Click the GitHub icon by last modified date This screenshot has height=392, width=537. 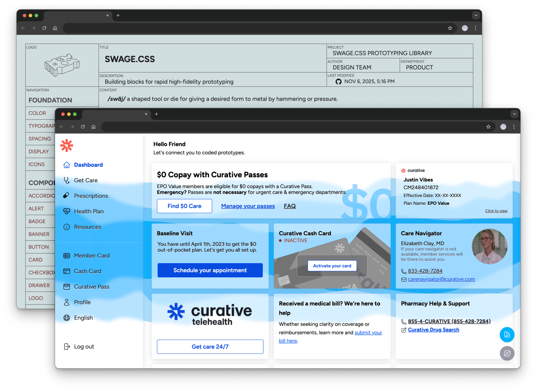point(338,82)
